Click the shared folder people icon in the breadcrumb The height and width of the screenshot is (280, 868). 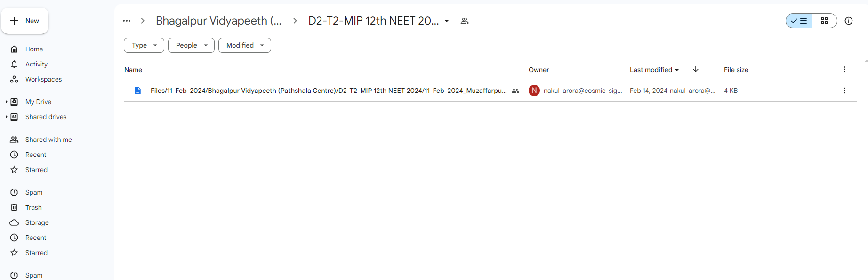pos(465,21)
